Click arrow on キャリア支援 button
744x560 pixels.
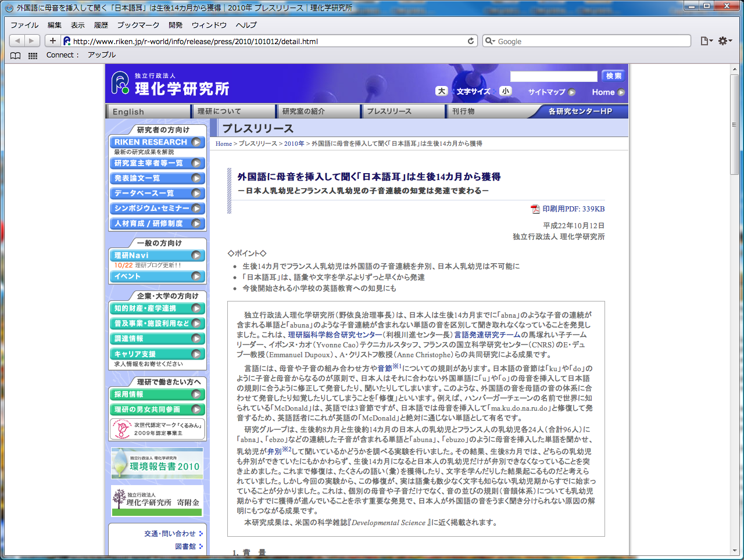(196, 354)
